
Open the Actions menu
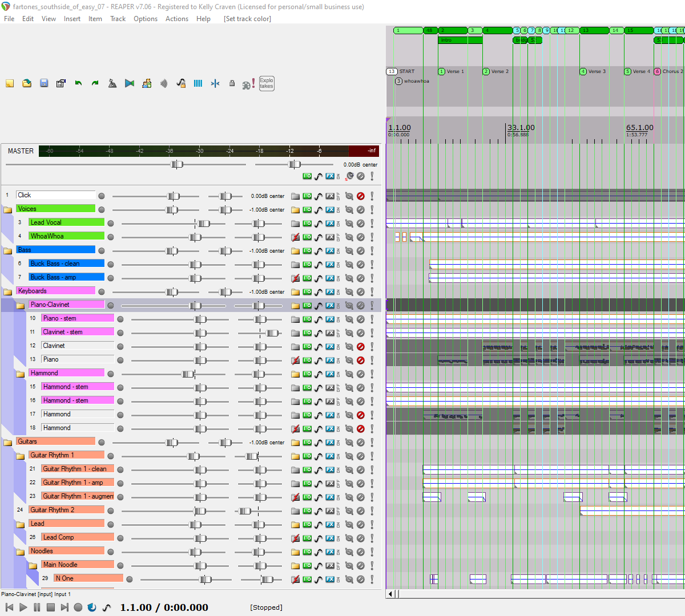[176, 19]
